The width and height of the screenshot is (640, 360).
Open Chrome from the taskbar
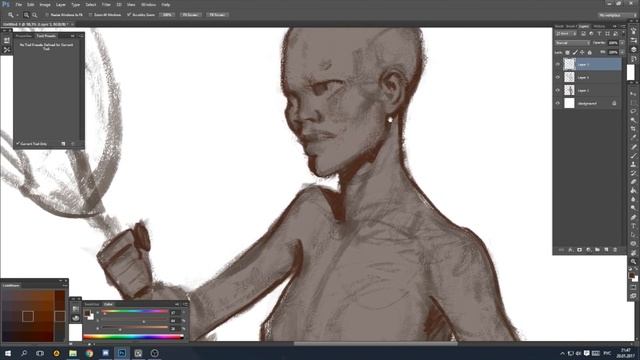pyautogui.click(x=89, y=353)
